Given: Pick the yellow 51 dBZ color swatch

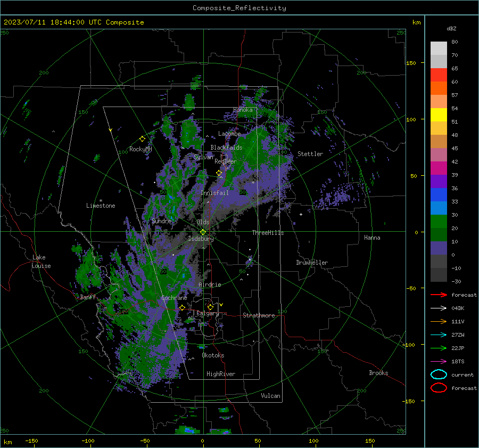Looking at the screenshot, I should 439,115.
